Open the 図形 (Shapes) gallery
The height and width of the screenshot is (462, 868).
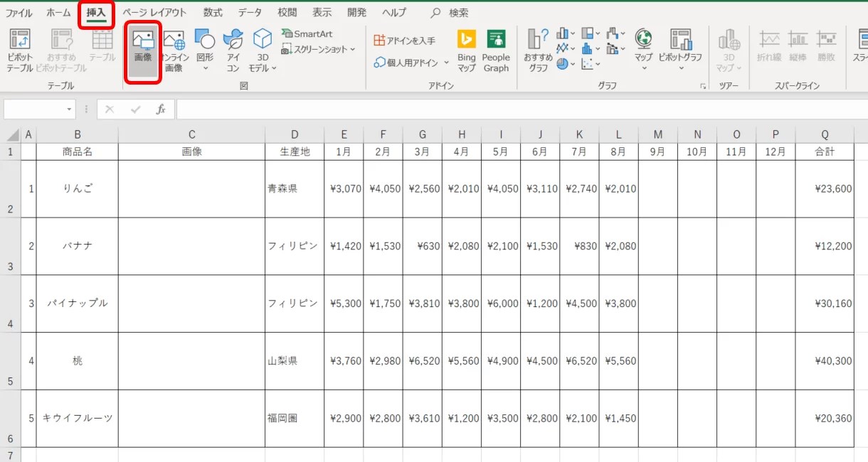(x=205, y=50)
